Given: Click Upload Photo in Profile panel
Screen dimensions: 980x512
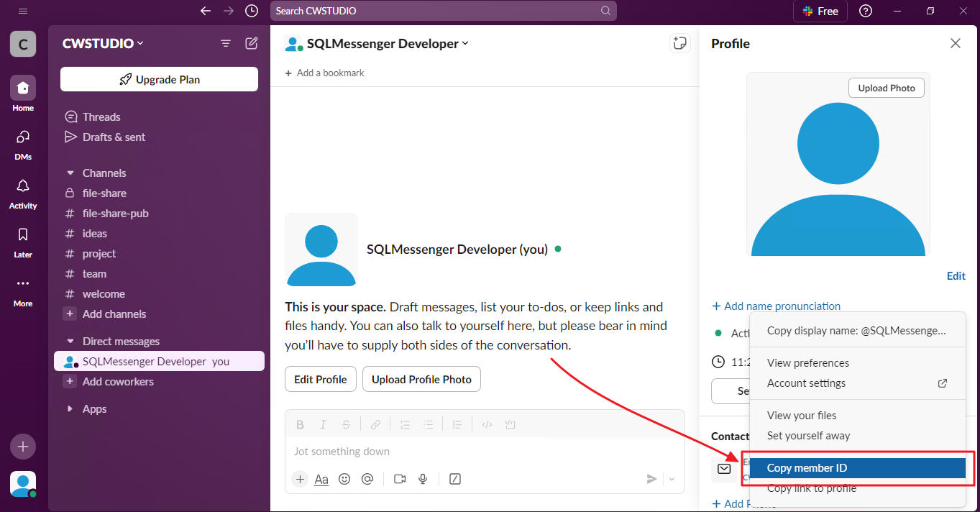Looking at the screenshot, I should click(x=887, y=88).
